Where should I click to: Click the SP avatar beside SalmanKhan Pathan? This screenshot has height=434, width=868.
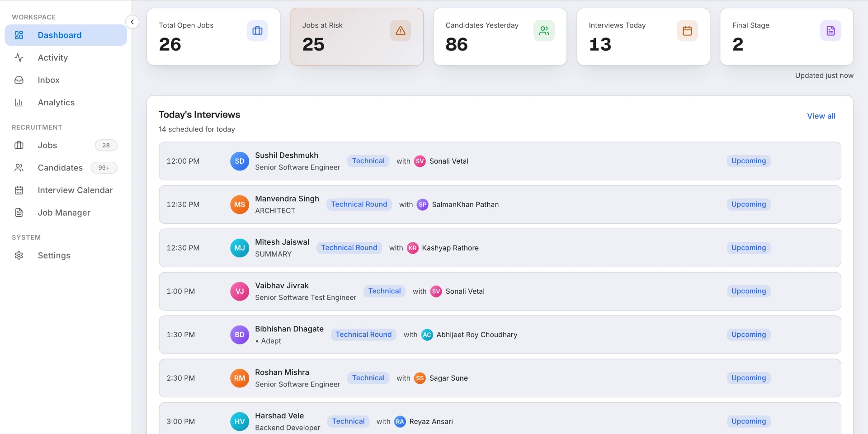[x=422, y=204]
